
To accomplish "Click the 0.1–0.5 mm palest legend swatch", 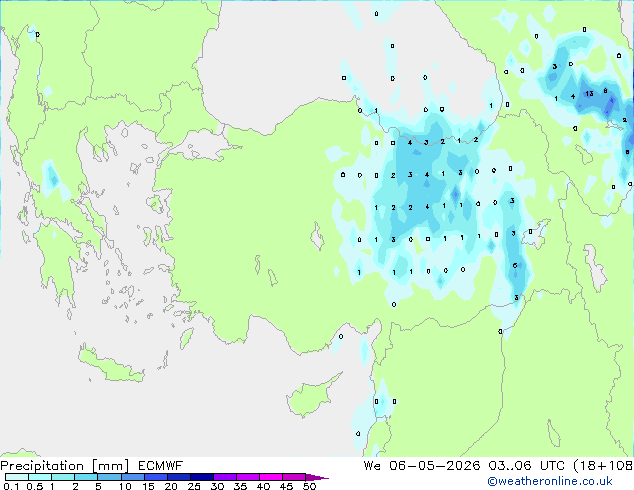I will [x=17, y=477].
